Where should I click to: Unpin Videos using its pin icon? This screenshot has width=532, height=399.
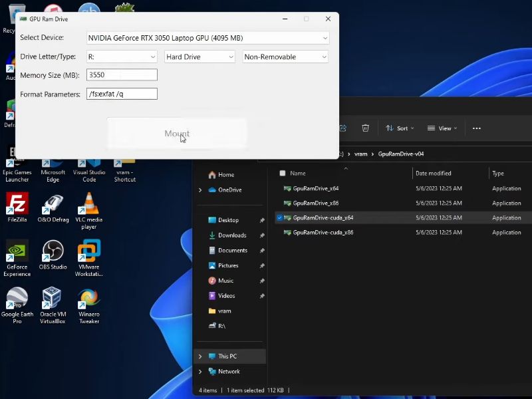click(262, 296)
